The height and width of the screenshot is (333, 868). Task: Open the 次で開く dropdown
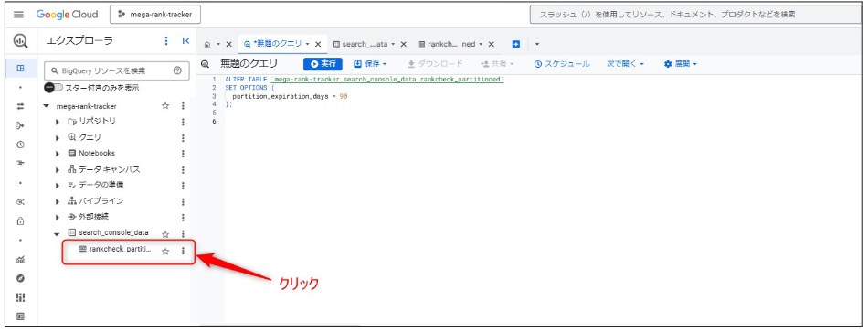[x=625, y=64]
